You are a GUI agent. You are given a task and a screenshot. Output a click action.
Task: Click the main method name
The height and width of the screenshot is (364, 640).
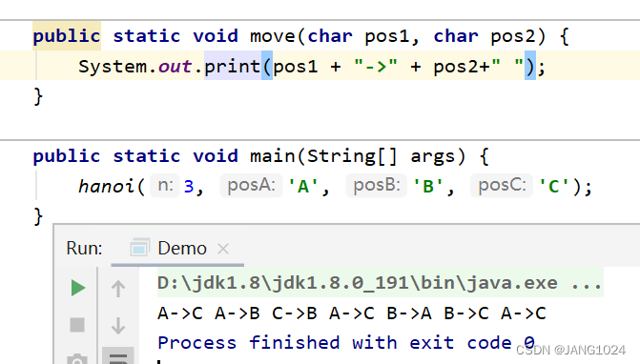point(273,155)
